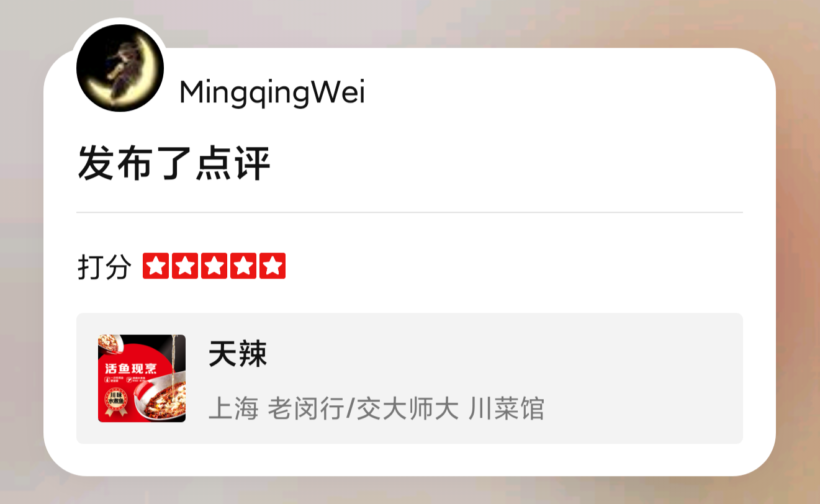Select the third red rating star
Image resolution: width=820 pixels, height=504 pixels.
214,266
